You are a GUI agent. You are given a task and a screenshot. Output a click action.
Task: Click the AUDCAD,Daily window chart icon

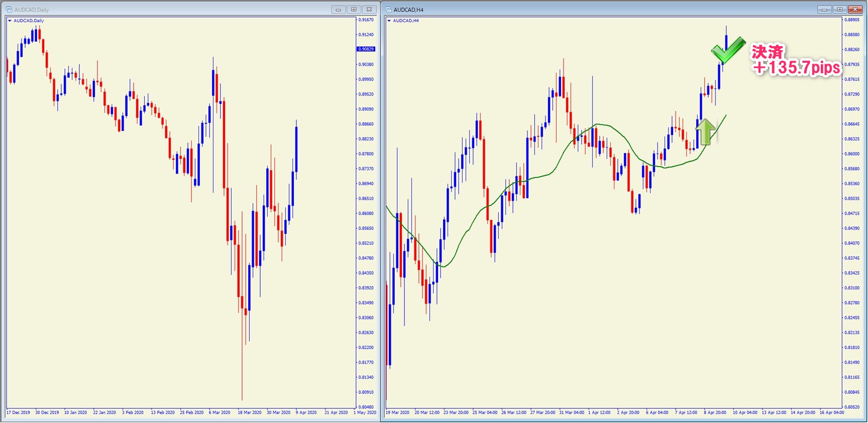tap(9, 10)
